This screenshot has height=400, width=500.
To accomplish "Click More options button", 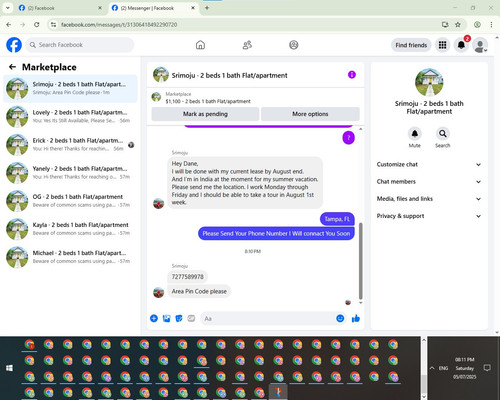I will (x=310, y=114).
